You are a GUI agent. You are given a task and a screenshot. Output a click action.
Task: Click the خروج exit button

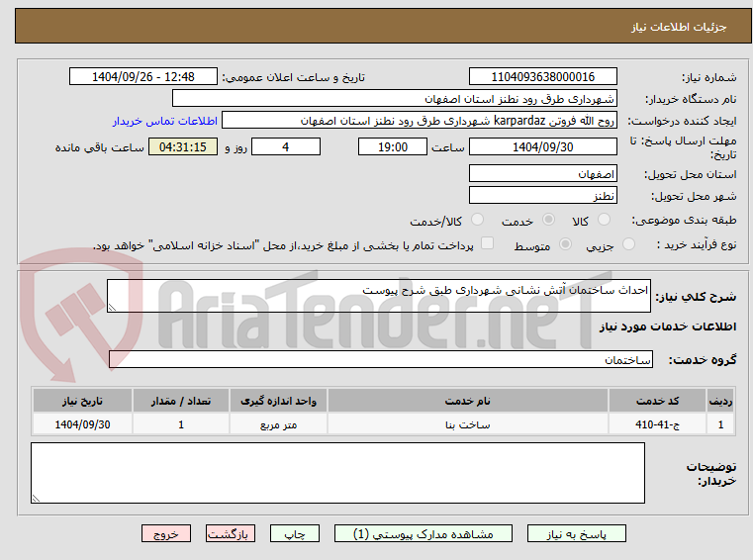click(x=166, y=533)
